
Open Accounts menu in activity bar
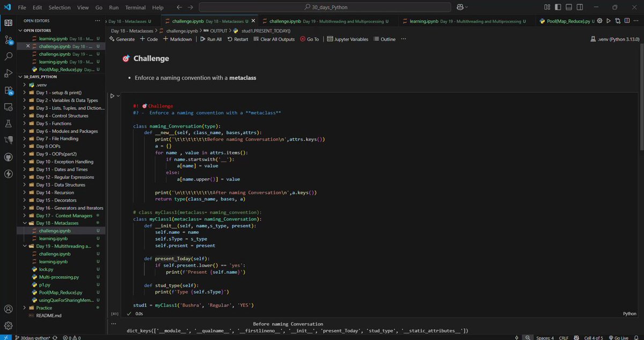[8, 309]
